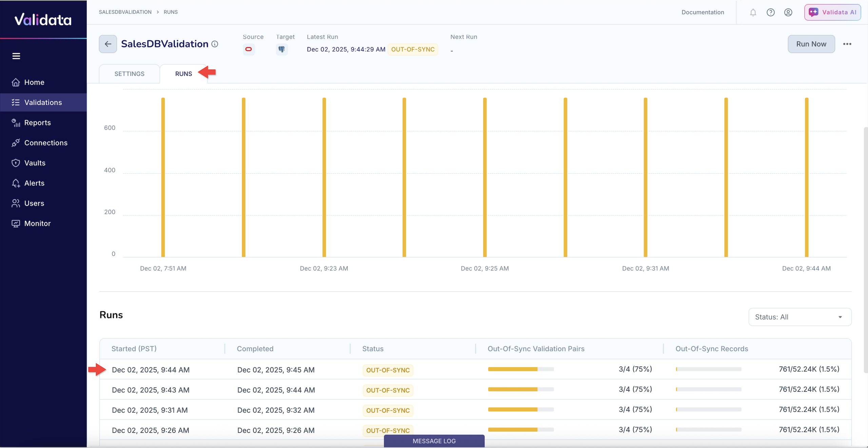Open the Alerts panel

(35, 183)
